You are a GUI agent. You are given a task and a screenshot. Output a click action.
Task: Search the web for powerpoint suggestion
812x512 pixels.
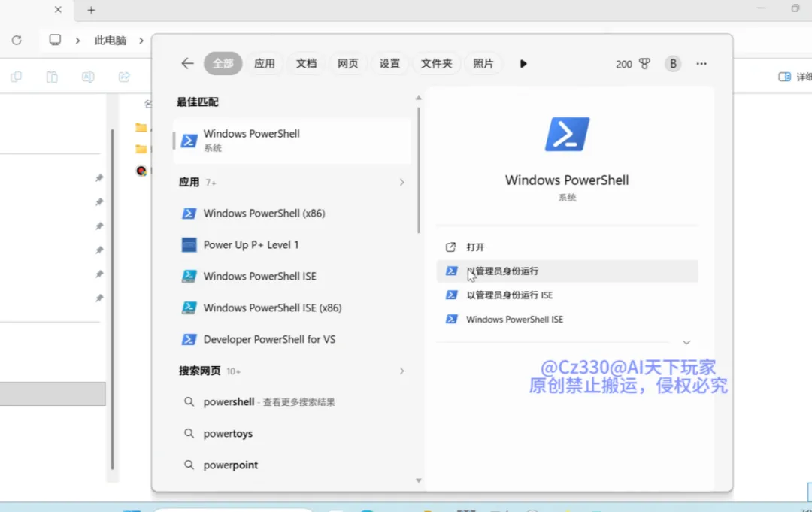click(292, 465)
